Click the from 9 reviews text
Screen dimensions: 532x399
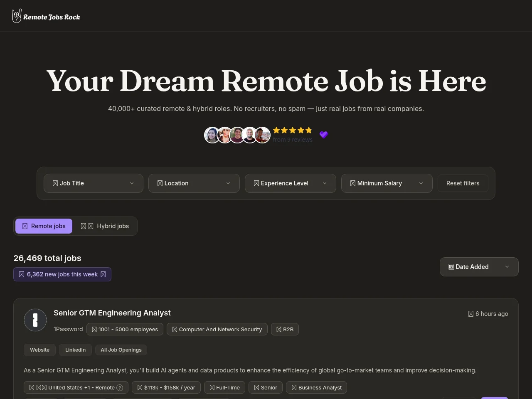point(293,140)
